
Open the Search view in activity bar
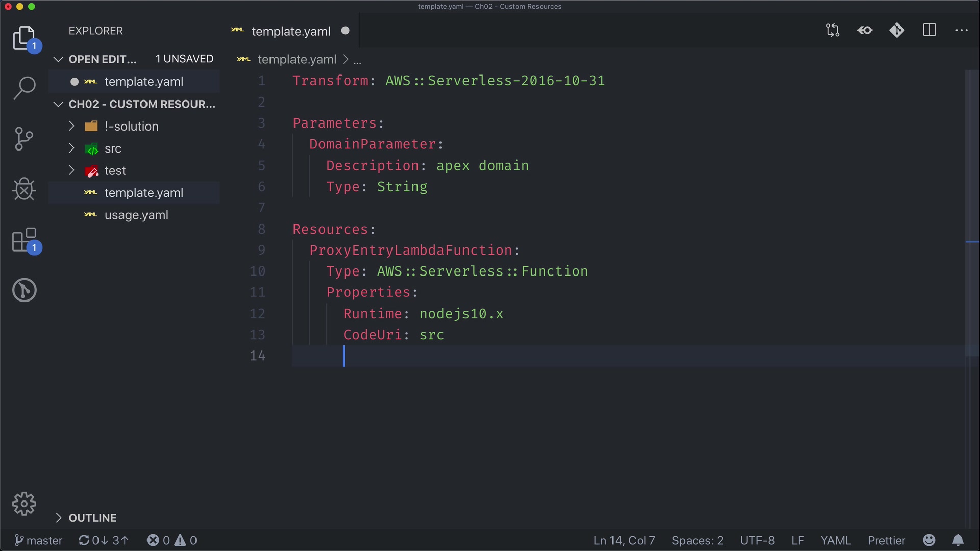click(x=24, y=88)
